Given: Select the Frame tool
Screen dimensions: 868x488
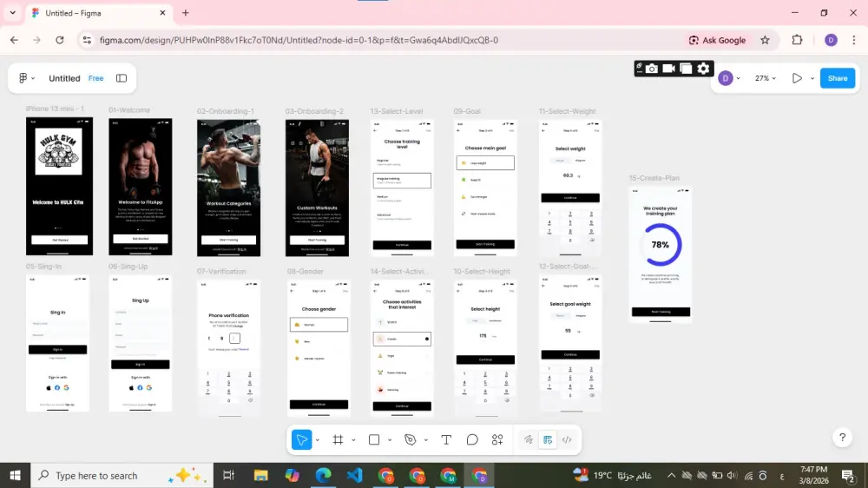Looking at the screenshot, I should (x=339, y=440).
